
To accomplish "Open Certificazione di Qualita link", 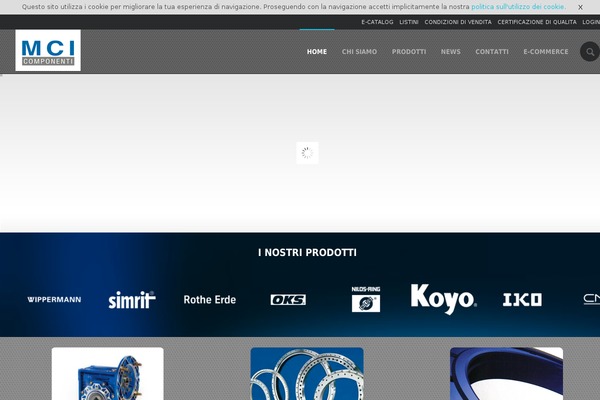I will click(x=537, y=22).
